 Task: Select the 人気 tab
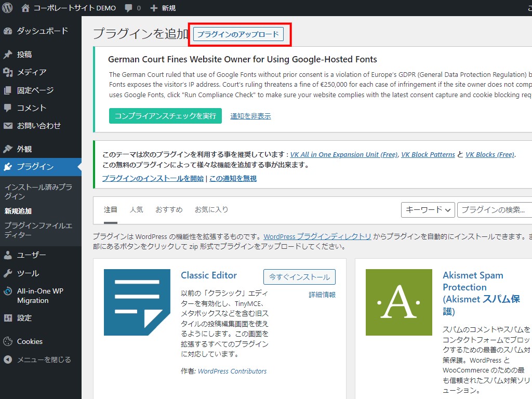click(x=136, y=210)
